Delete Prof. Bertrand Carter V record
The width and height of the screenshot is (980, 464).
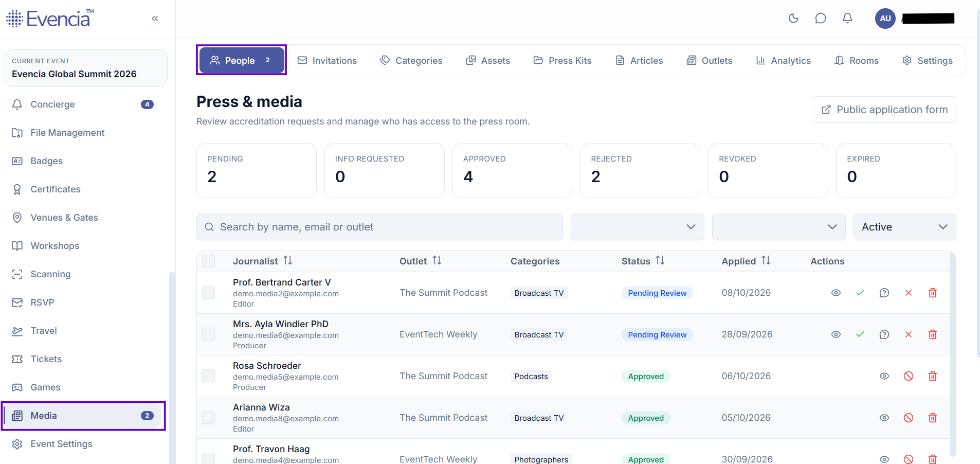933,293
